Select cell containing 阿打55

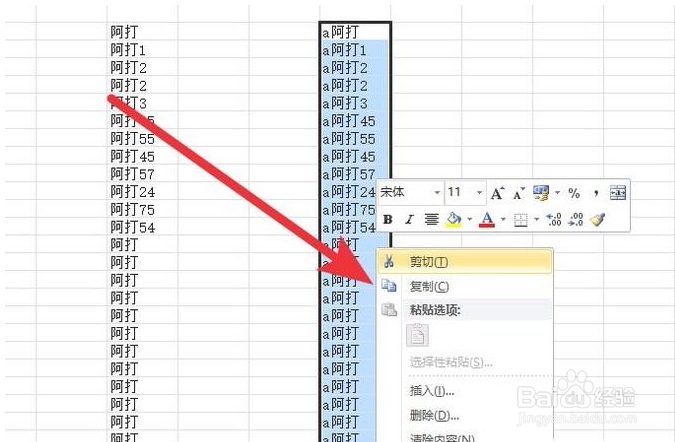142,139
